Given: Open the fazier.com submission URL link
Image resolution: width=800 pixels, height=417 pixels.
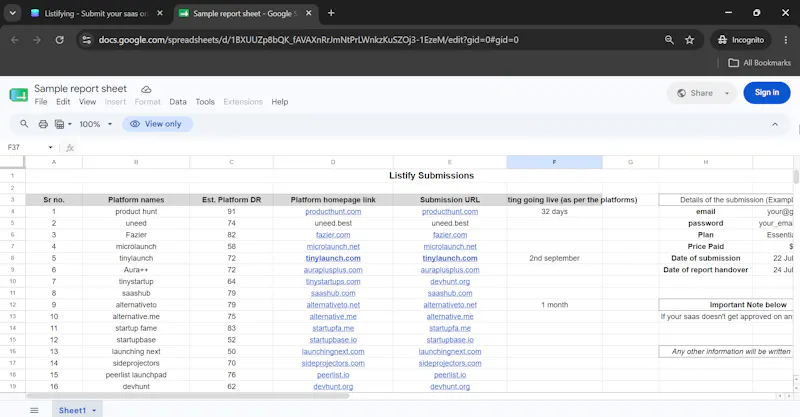Looking at the screenshot, I should point(450,235).
